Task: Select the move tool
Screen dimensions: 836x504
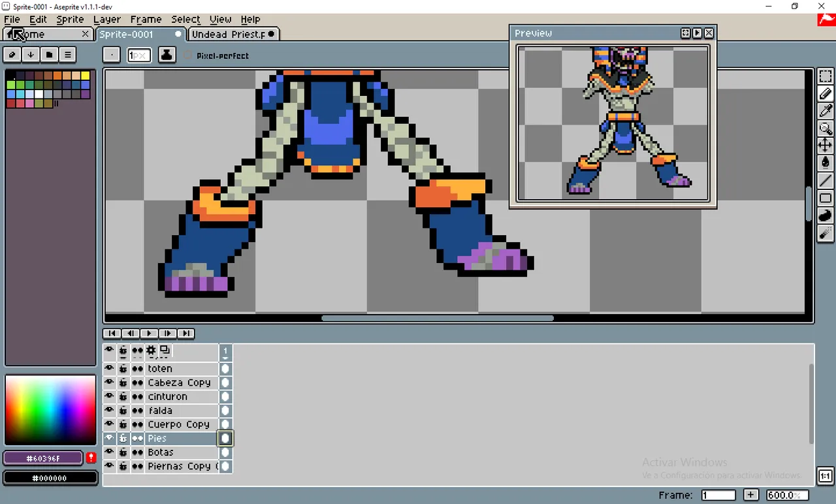Action: 826,146
